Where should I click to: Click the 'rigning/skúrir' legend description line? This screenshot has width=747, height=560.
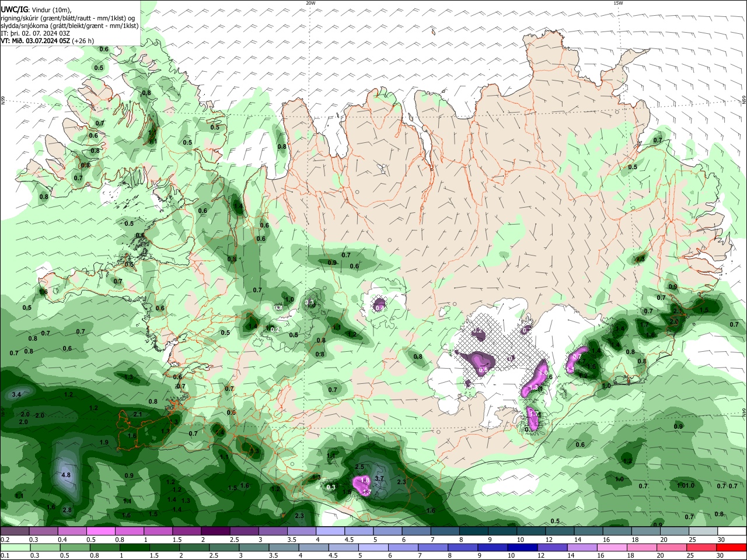68,18
